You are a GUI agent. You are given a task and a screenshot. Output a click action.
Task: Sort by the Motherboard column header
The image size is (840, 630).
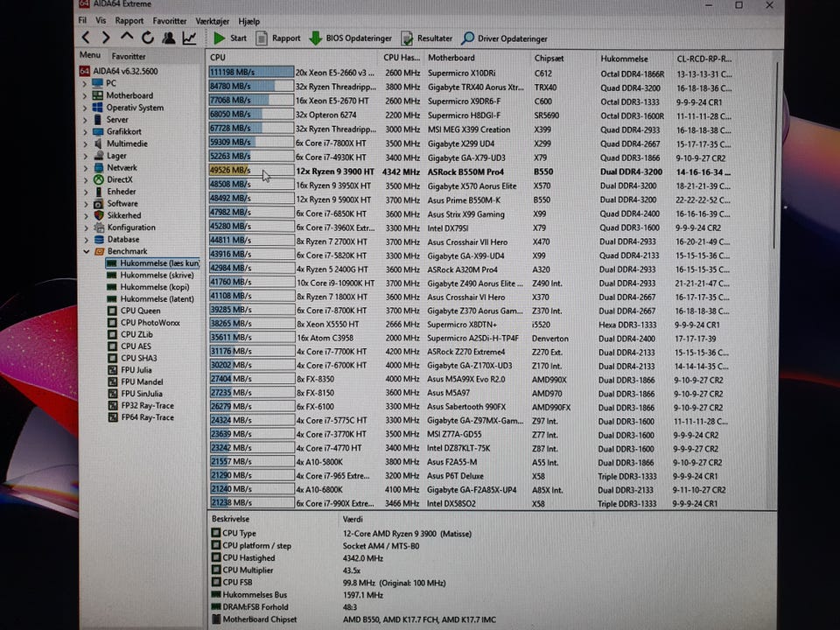(x=478, y=58)
